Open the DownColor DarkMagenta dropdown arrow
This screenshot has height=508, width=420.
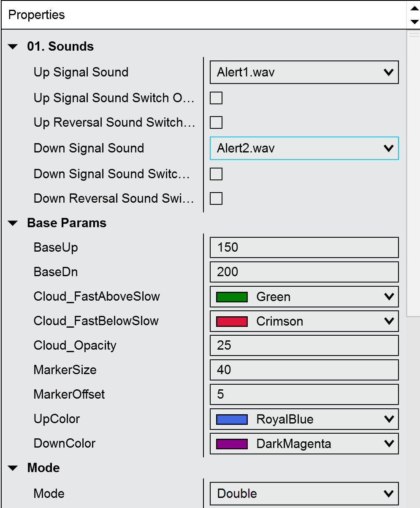click(x=389, y=444)
